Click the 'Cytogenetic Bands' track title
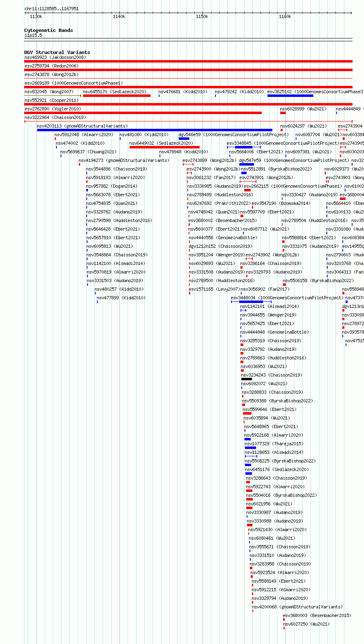364x644 pixels. [x=49, y=30]
